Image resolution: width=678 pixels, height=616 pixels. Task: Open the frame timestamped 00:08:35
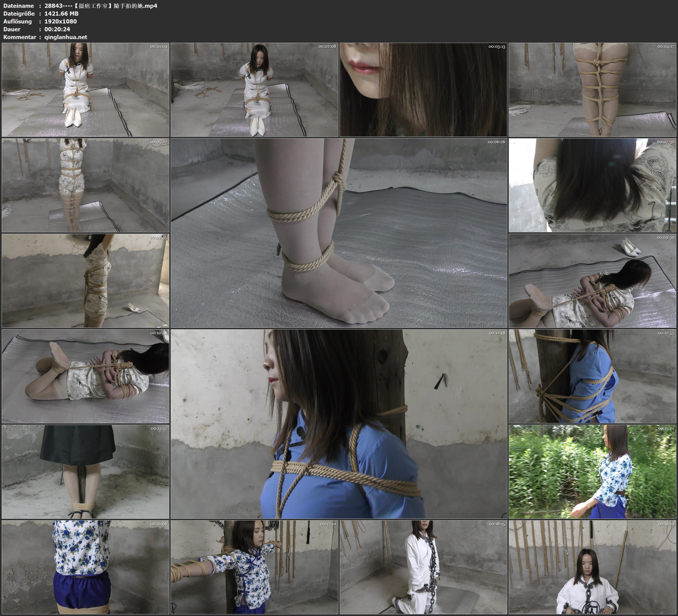pyautogui.click(x=85, y=281)
